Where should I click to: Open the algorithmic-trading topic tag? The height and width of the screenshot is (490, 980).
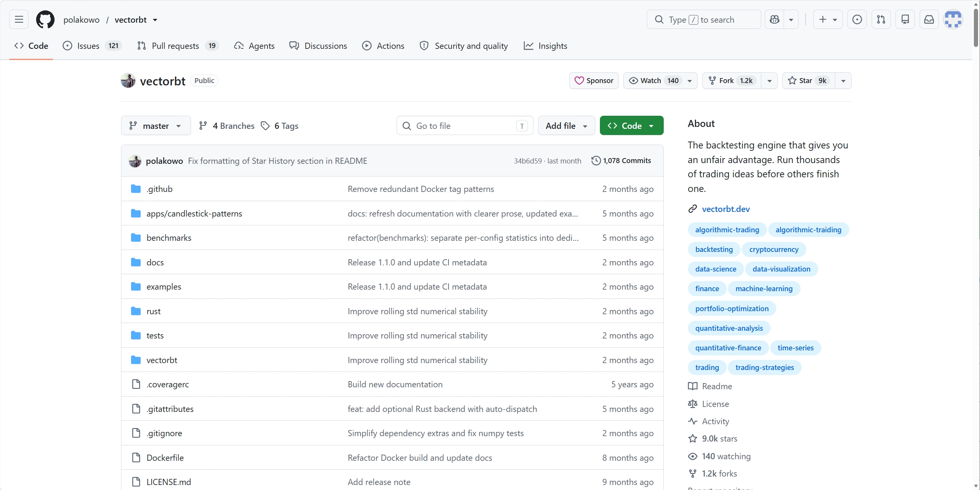[727, 230]
